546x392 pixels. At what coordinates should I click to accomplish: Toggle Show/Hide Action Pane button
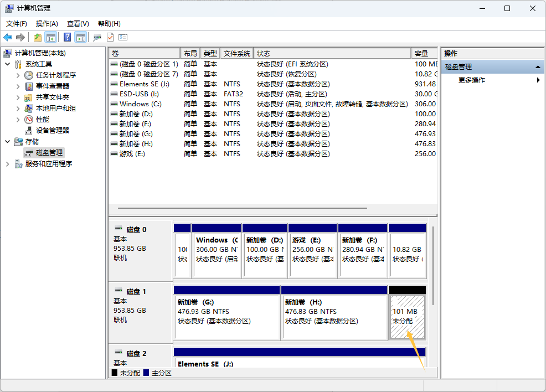coord(81,37)
